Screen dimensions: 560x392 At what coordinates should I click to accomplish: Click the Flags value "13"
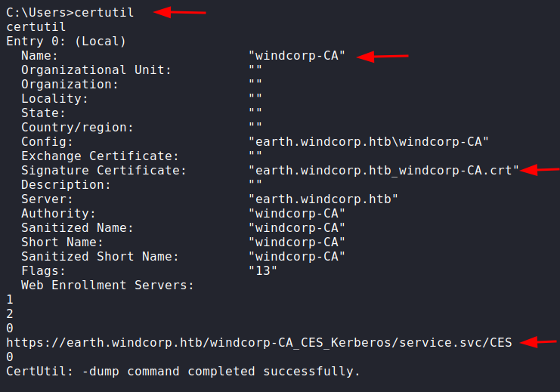[262, 270]
